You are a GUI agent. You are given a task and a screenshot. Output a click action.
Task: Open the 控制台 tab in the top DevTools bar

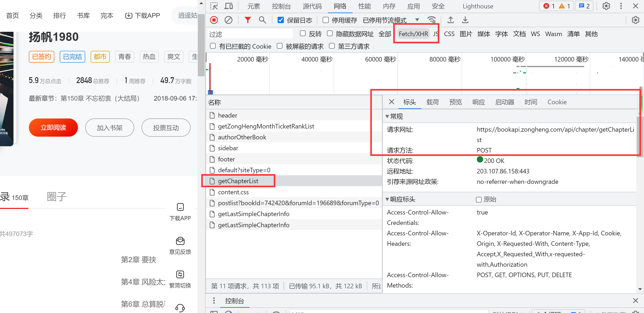(x=281, y=6)
